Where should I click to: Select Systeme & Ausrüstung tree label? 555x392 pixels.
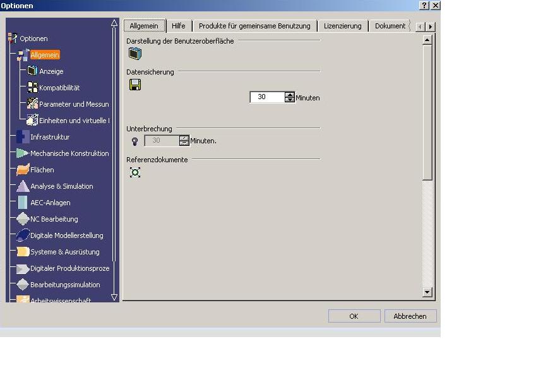[65, 252]
